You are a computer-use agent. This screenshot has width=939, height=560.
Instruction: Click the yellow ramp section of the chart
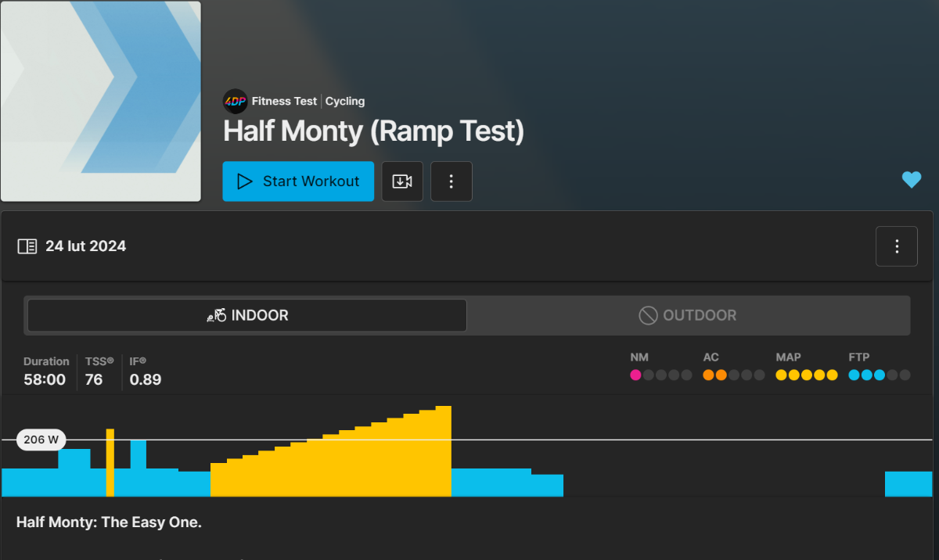pos(331,461)
